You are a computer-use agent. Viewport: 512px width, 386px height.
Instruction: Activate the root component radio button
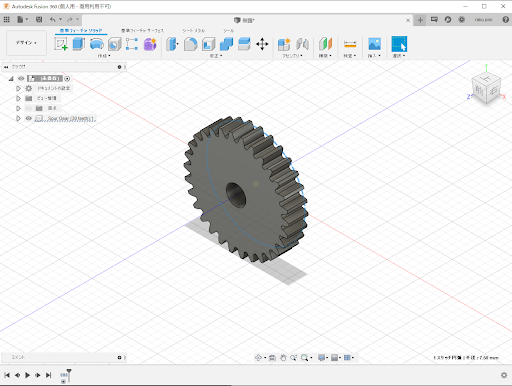(x=67, y=79)
